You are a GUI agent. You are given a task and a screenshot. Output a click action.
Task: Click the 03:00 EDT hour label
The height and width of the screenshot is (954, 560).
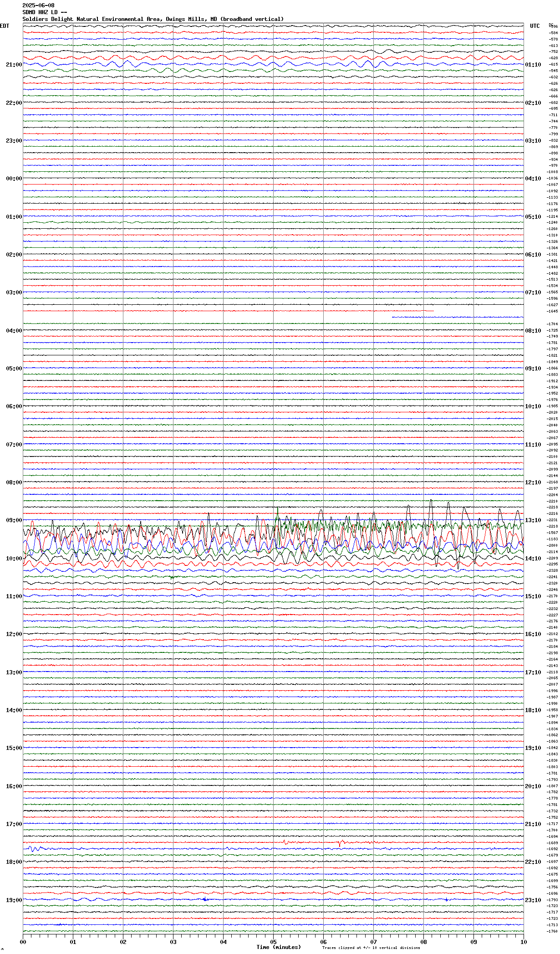click(x=14, y=292)
